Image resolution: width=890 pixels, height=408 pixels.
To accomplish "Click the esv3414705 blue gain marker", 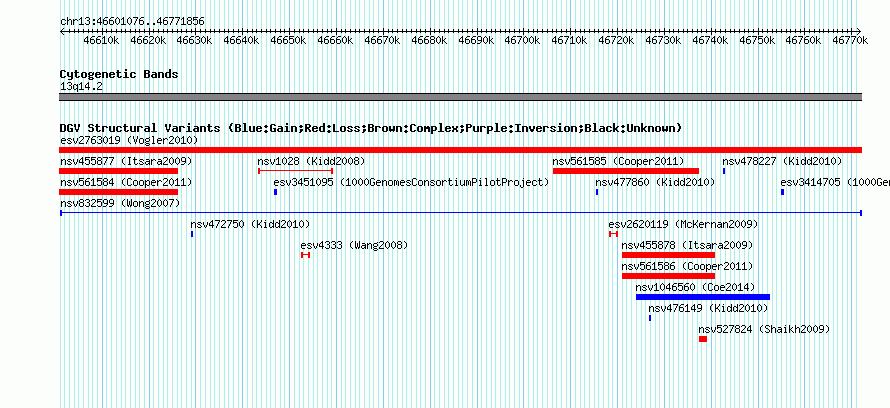I will pos(782,192).
